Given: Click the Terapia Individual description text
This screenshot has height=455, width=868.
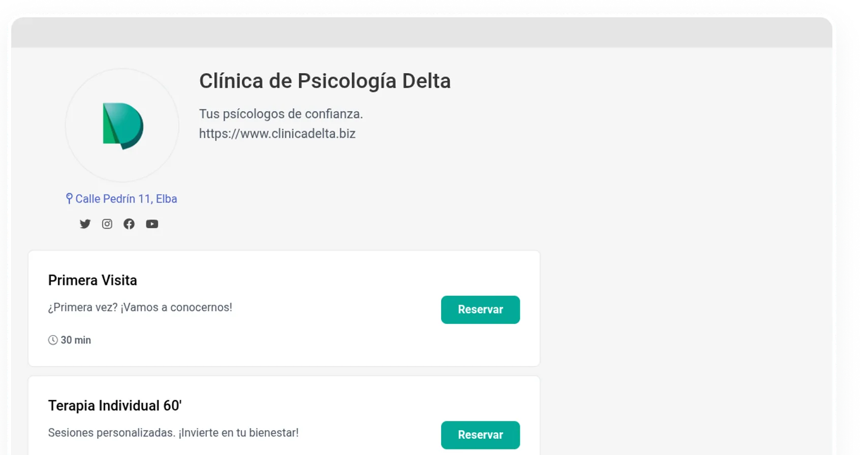Looking at the screenshot, I should pyautogui.click(x=173, y=433).
